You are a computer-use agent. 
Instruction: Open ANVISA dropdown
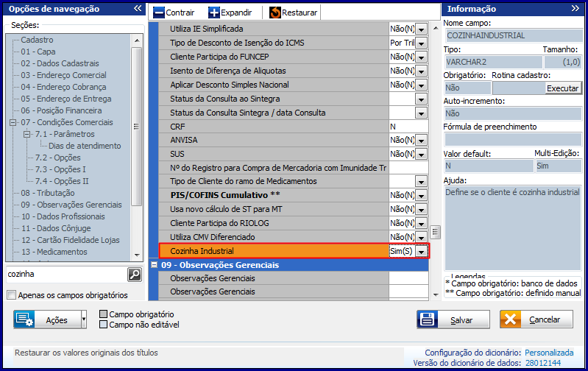(422, 141)
